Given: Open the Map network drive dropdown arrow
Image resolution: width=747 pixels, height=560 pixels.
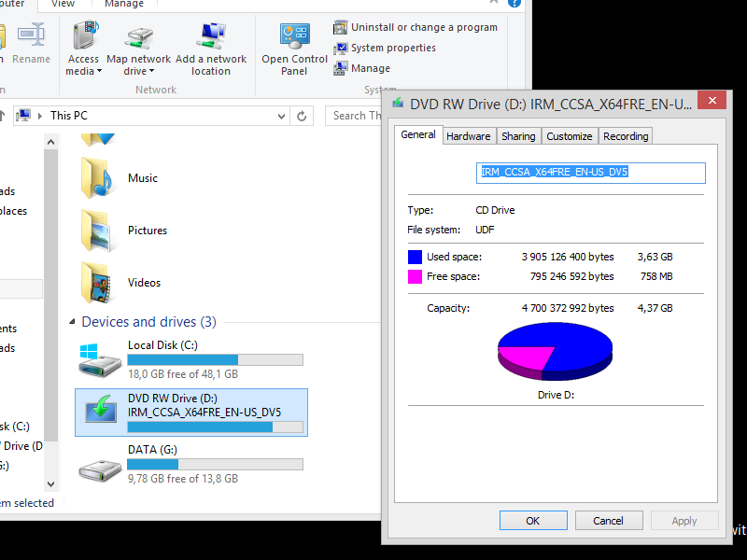Looking at the screenshot, I should coord(151,72).
